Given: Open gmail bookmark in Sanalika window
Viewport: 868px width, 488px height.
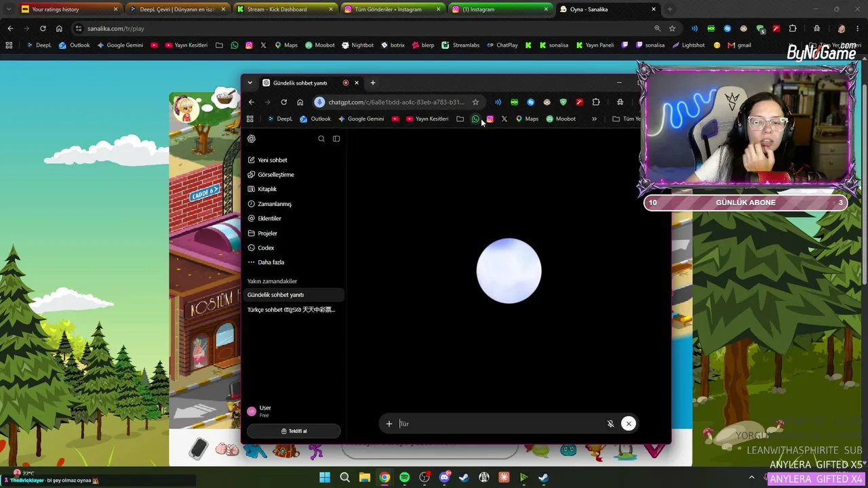Looking at the screenshot, I should point(739,45).
